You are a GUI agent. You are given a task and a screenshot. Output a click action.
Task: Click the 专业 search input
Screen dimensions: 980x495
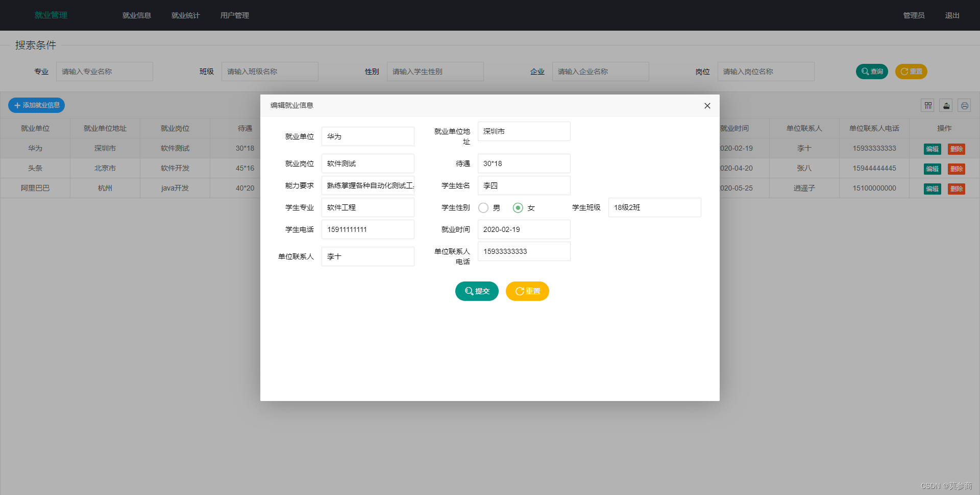pos(105,72)
